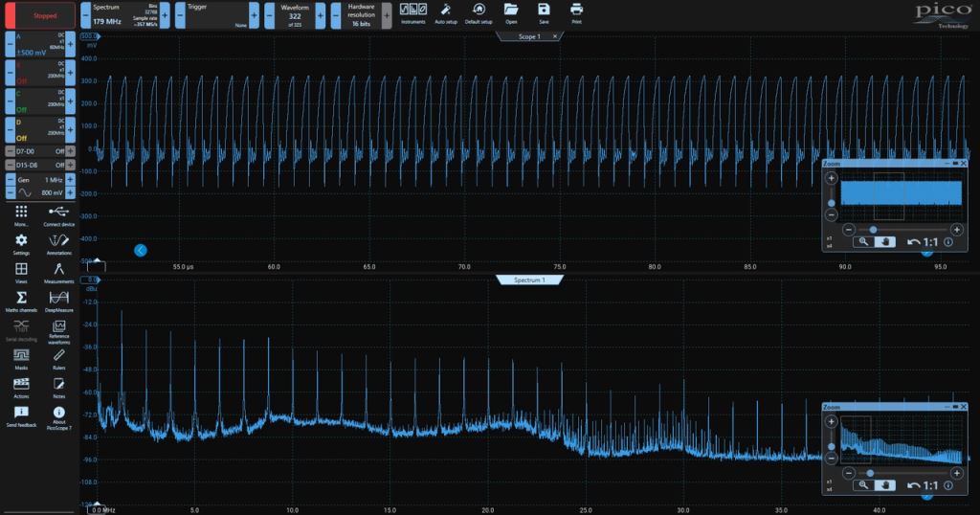Toggle digital channels D15-D8
Viewport: 980px width, 515px height.
coord(40,165)
